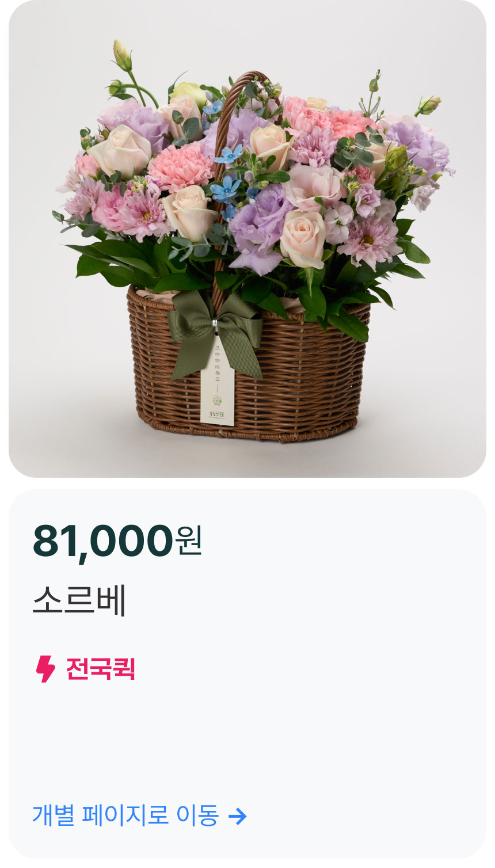The image size is (495, 868).
Task: Click the blue right arrow icon
Action: click(238, 816)
